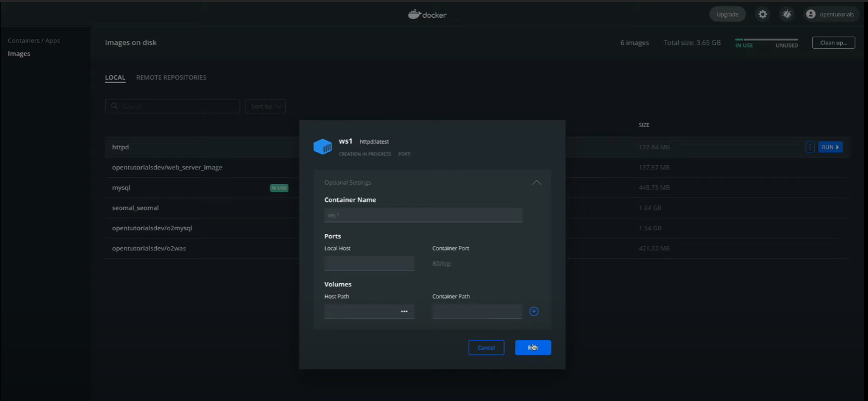
Task: Switch to the REMOTE REPOSITORIES tab
Action: point(171,78)
